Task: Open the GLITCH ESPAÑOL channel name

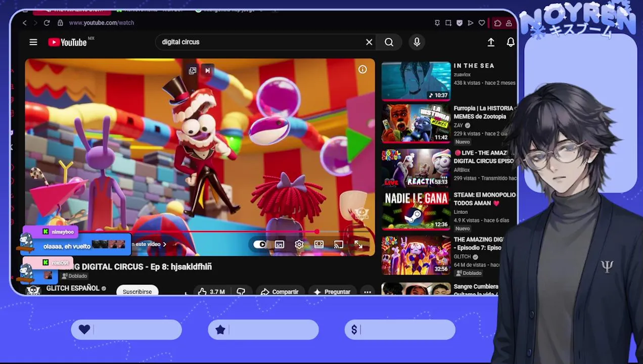Action: pyautogui.click(x=73, y=288)
